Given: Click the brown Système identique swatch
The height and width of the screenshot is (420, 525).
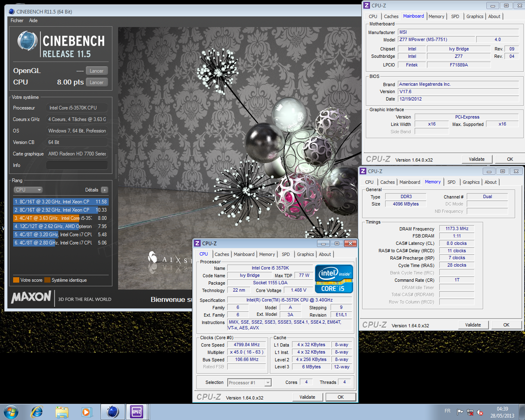Looking at the screenshot, I should click(47, 280).
